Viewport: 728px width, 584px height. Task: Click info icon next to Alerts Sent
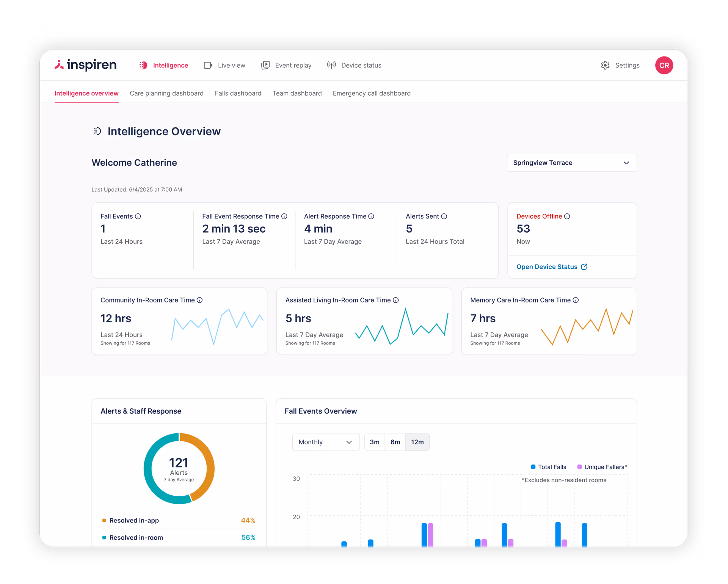tap(444, 216)
